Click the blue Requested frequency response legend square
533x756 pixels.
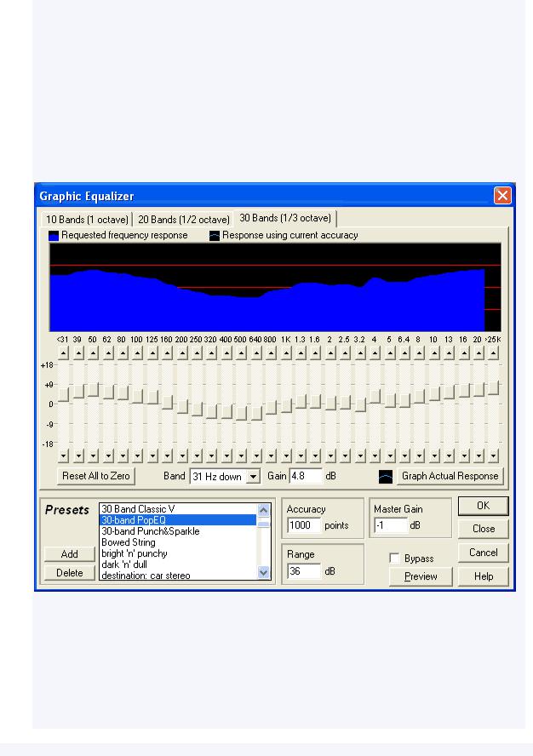click(x=54, y=235)
